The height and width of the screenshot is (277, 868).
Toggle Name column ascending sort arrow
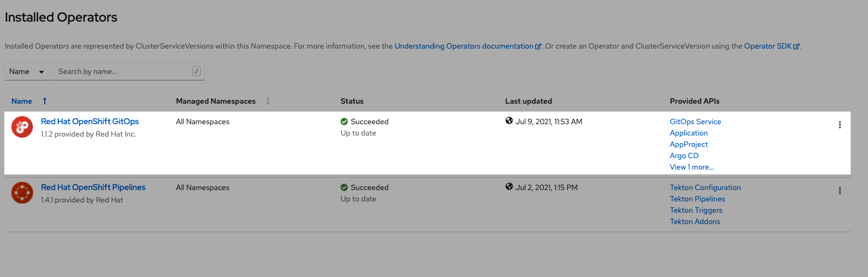point(45,101)
